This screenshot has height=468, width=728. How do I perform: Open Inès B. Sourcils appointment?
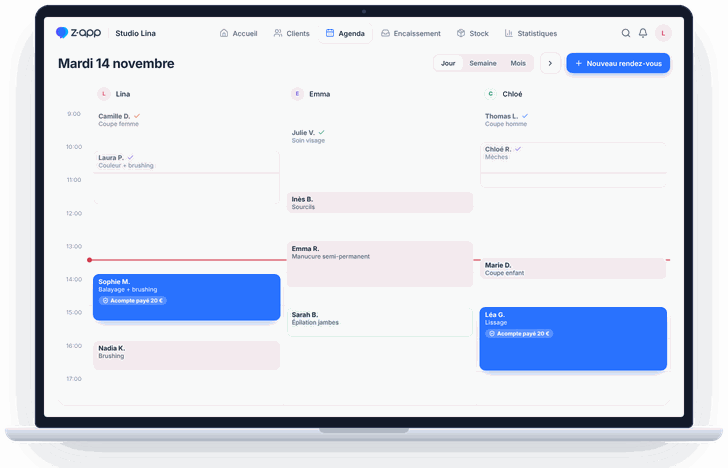(380, 203)
